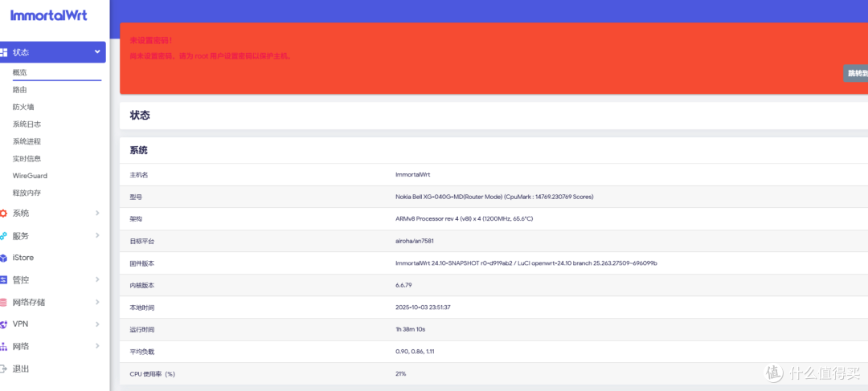
Task: Click the 服务 icon in sidebar
Action: click(x=3, y=236)
